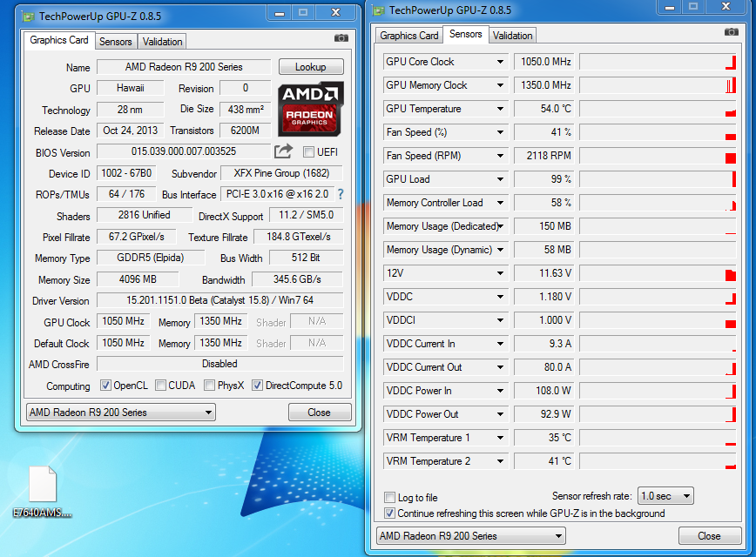756x557 pixels.
Task: Switch to Sensors tab in left window
Action: tap(116, 42)
